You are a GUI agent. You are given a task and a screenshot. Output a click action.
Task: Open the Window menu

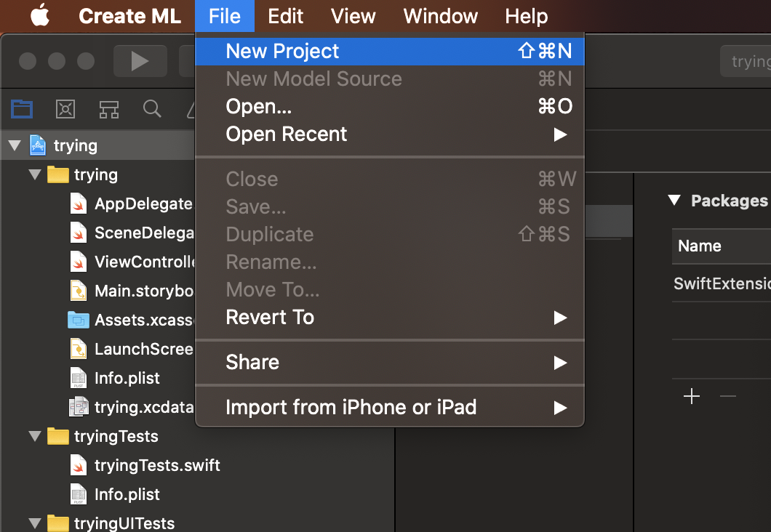point(440,16)
